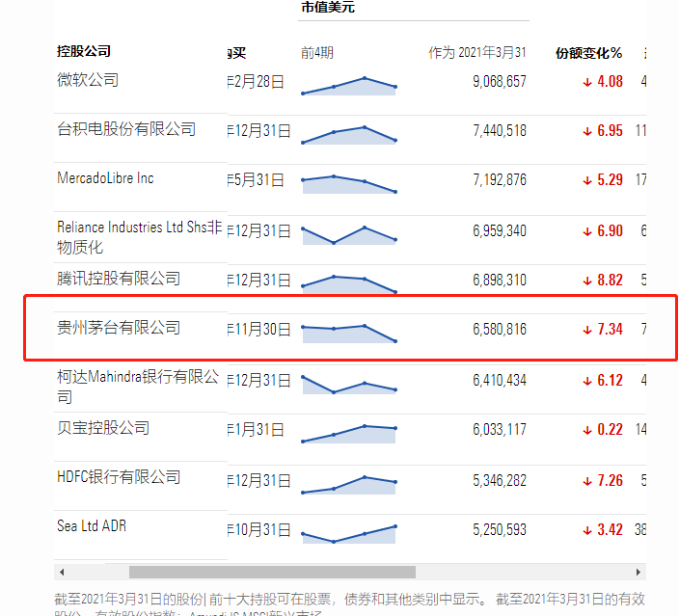Click market value 6,033,117

click(x=500, y=429)
